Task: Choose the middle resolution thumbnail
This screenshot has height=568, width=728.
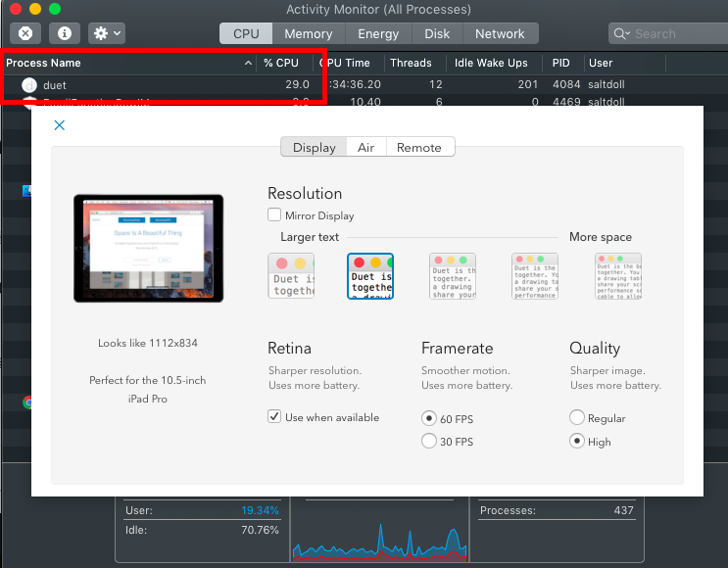Action: click(453, 275)
